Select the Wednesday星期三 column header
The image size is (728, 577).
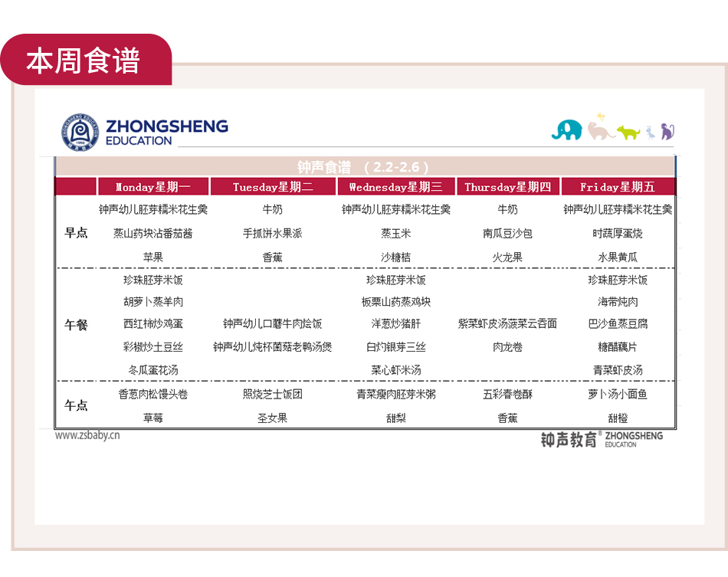395,187
